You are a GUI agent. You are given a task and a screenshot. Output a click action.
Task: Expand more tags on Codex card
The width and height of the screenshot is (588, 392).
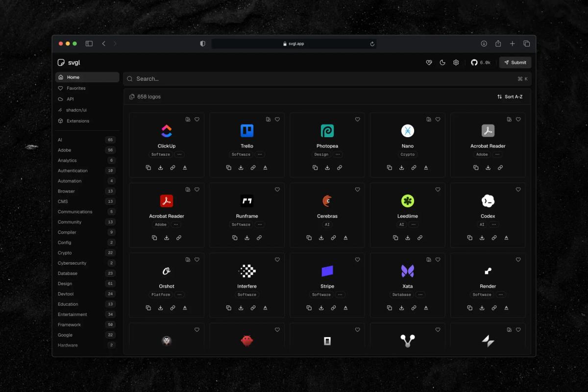494,224
